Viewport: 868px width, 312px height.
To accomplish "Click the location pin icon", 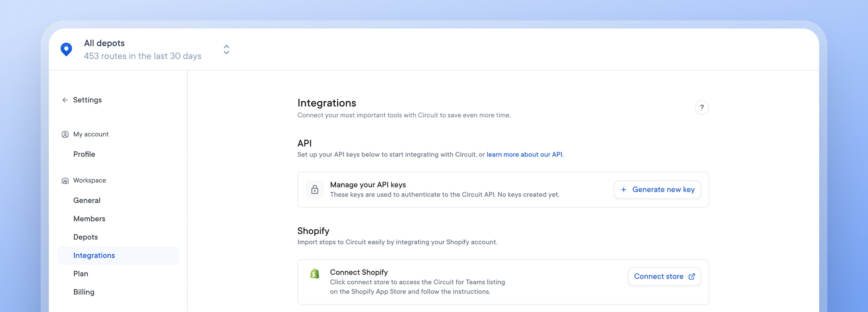I will tap(67, 49).
